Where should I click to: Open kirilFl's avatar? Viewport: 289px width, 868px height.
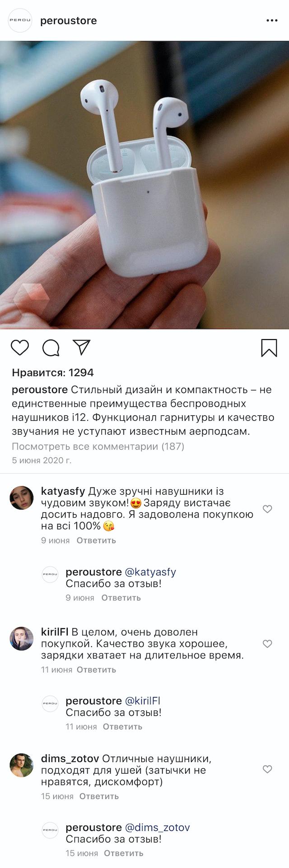pos(22,638)
